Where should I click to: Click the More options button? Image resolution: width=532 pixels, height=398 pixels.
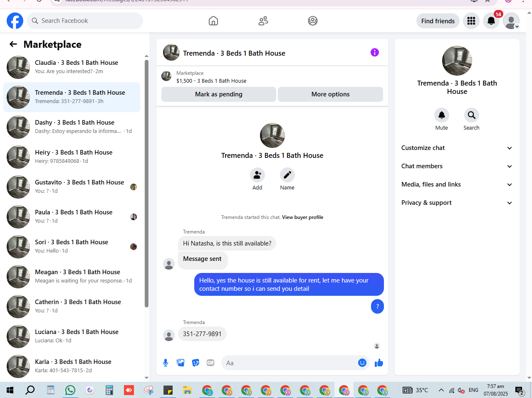point(331,94)
